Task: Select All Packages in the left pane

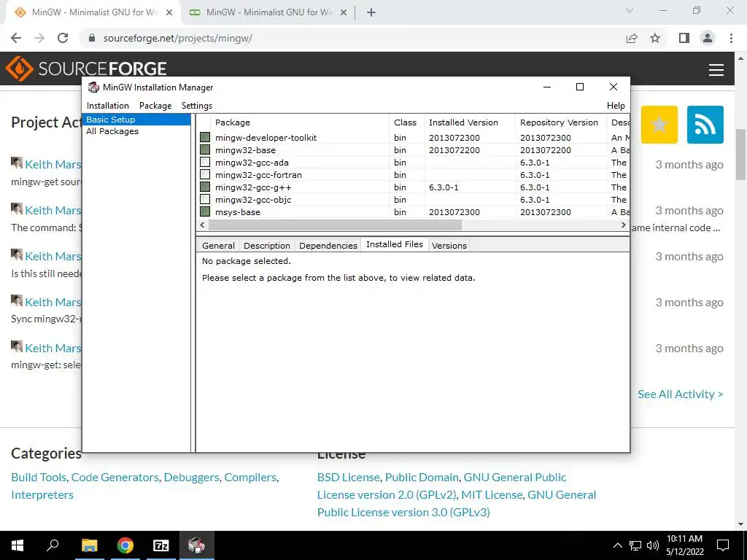Action: click(112, 131)
